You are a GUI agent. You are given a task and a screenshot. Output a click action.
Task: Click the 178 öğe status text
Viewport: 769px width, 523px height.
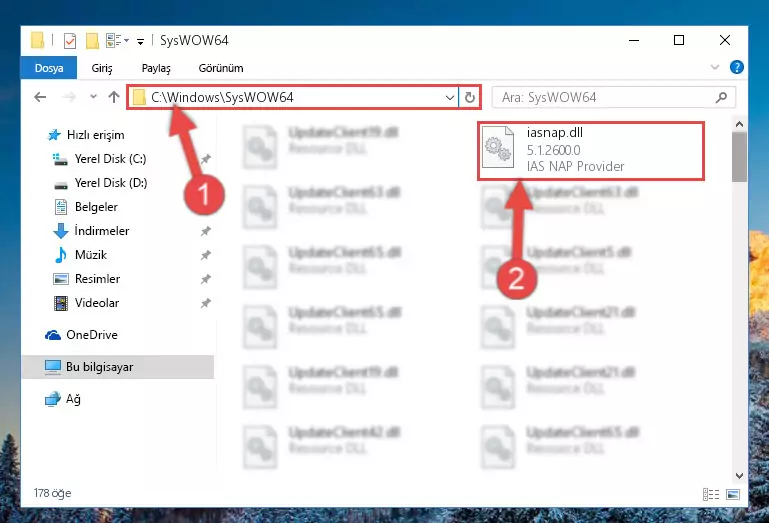click(x=52, y=493)
